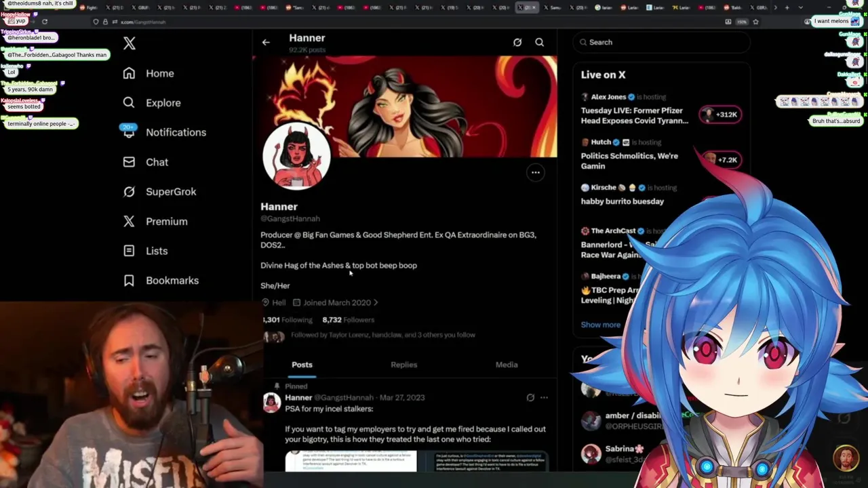Viewport: 868px width, 488px height.
Task: Open the 8,732 Followers link
Action: (x=348, y=320)
